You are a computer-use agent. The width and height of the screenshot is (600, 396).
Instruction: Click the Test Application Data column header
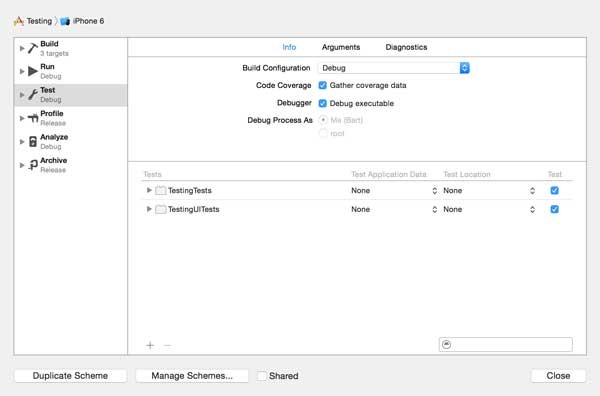point(389,174)
